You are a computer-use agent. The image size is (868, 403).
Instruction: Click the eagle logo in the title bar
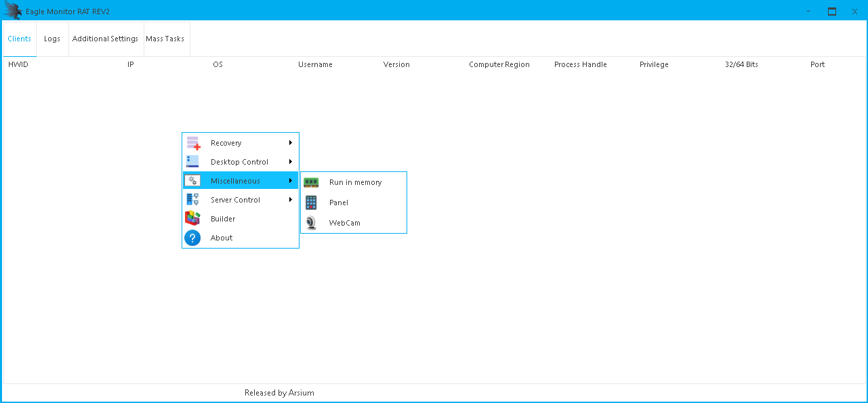pos(13,11)
